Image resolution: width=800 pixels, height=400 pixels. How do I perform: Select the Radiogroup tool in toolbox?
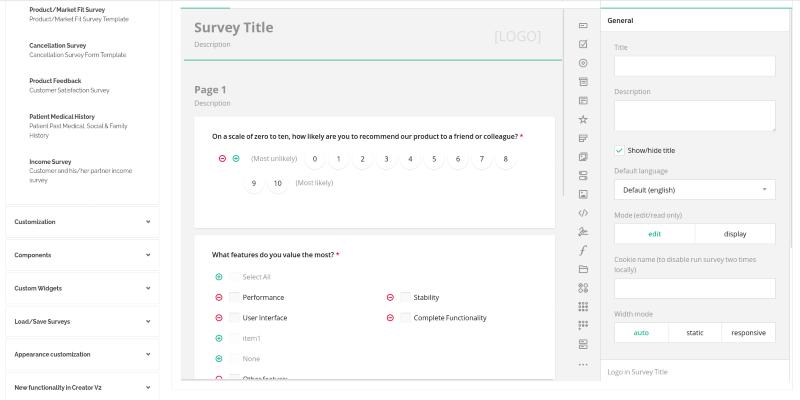pyautogui.click(x=583, y=63)
